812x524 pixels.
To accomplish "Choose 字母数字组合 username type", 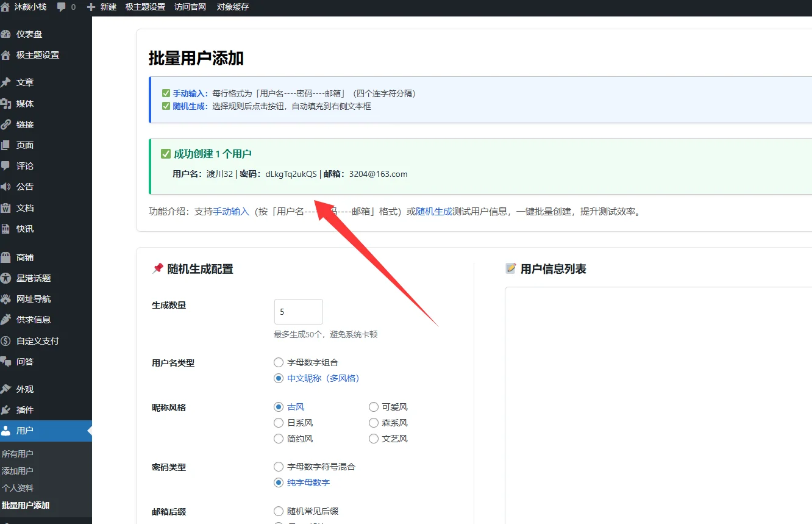I will tap(279, 362).
